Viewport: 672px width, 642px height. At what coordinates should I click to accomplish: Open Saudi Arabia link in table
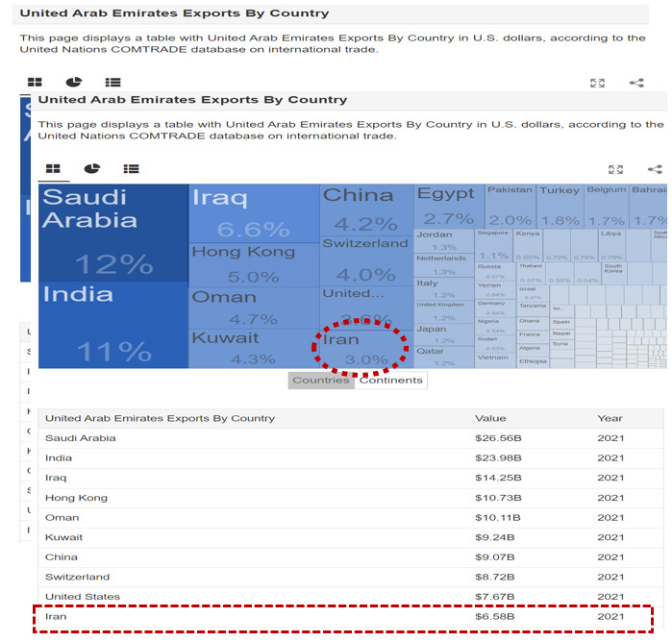(x=81, y=438)
